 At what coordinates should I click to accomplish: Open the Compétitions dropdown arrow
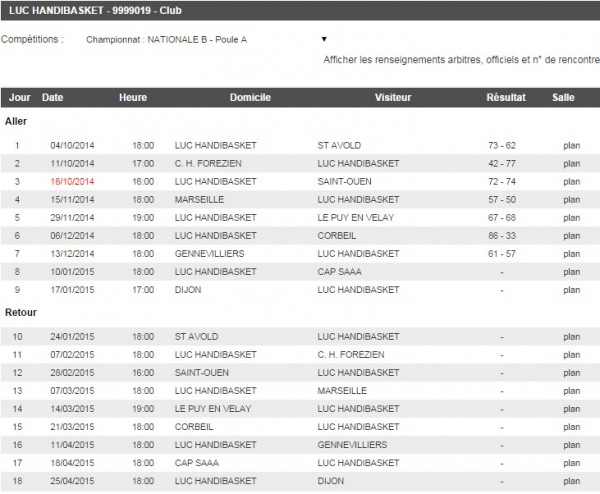point(324,39)
